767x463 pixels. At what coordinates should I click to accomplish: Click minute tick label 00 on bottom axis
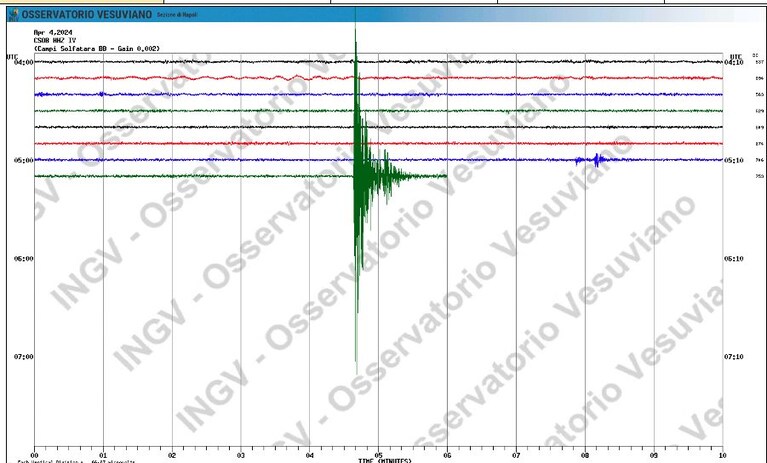click(x=35, y=455)
